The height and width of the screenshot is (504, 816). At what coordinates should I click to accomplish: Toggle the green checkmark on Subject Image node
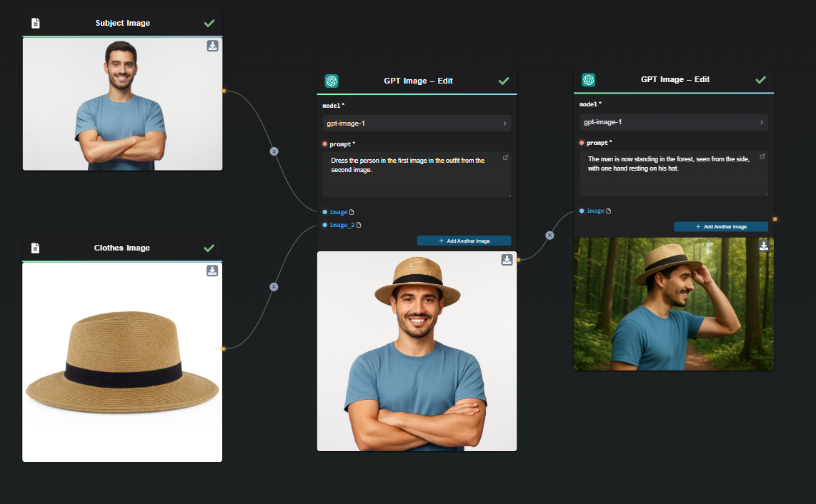(x=209, y=24)
